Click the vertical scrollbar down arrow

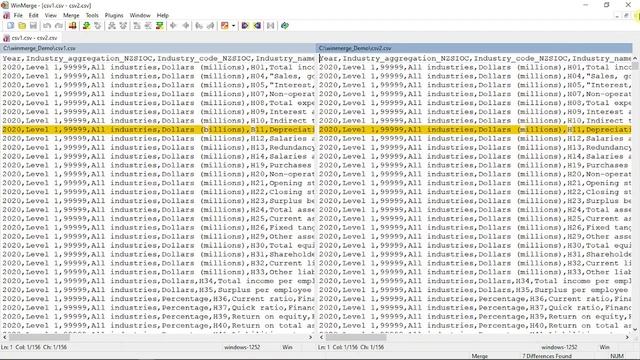[x=635, y=329]
